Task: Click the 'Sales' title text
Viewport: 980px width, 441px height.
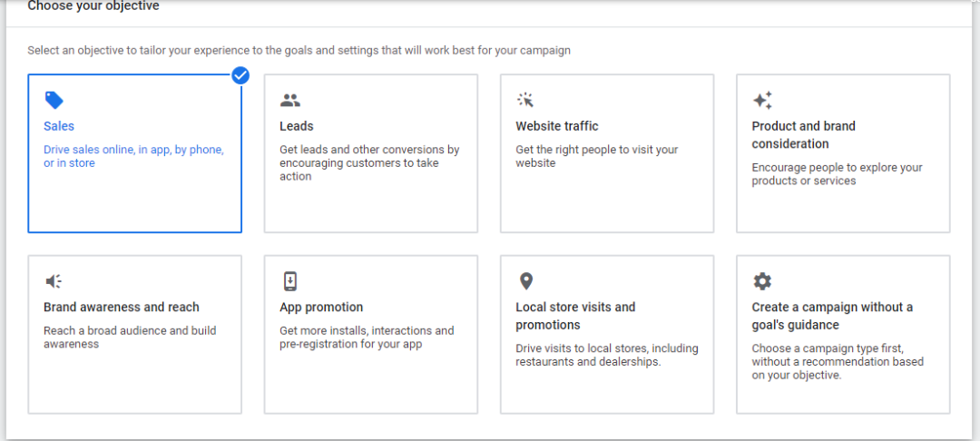Action: coord(59,126)
